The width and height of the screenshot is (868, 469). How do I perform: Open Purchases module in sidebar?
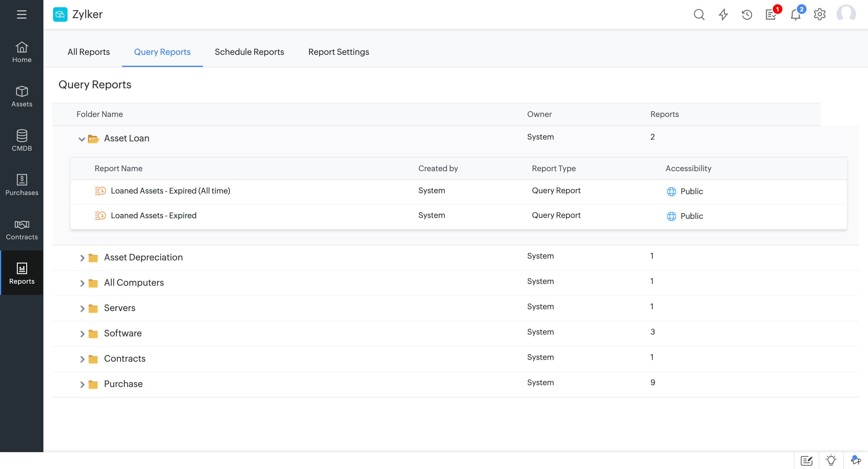(22, 185)
